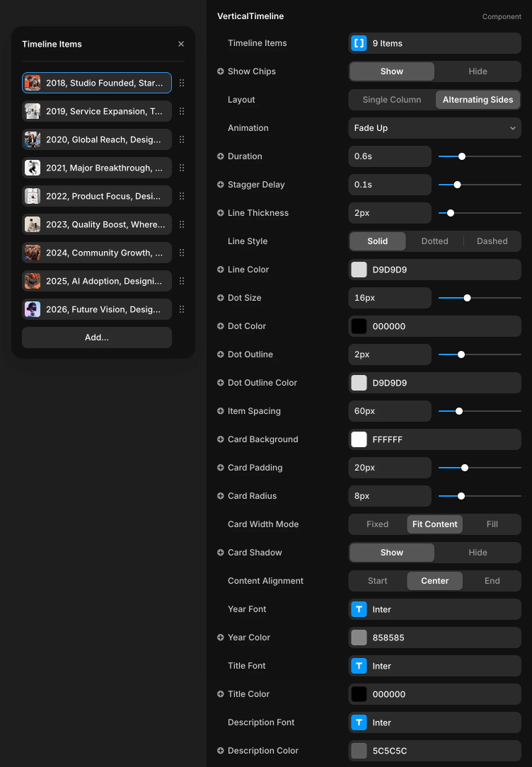This screenshot has height=767, width=532.
Task: Set Content Alignment to End
Action: [492, 581]
